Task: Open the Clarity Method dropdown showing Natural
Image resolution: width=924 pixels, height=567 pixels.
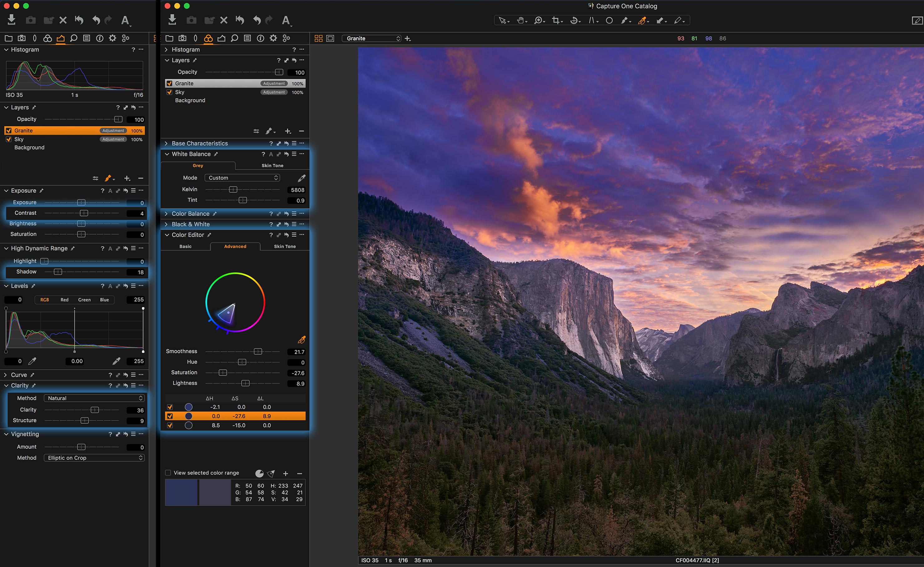Action: pos(94,398)
